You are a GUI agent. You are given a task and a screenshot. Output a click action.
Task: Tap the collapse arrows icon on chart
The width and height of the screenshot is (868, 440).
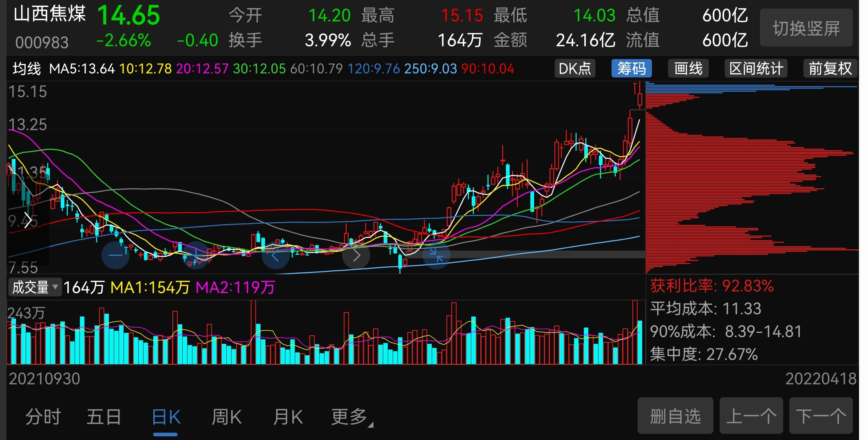click(x=436, y=255)
